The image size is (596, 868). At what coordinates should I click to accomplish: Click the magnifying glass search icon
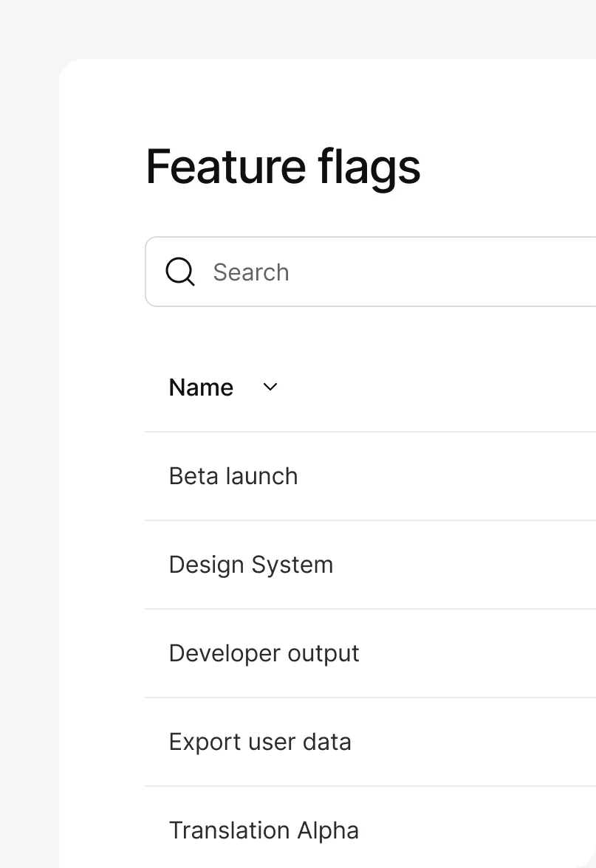(x=179, y=272)
